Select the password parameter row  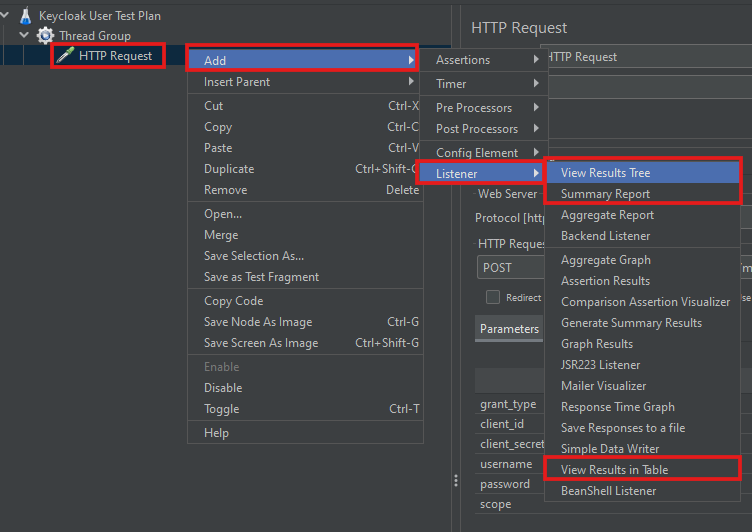tap(509, 485)
